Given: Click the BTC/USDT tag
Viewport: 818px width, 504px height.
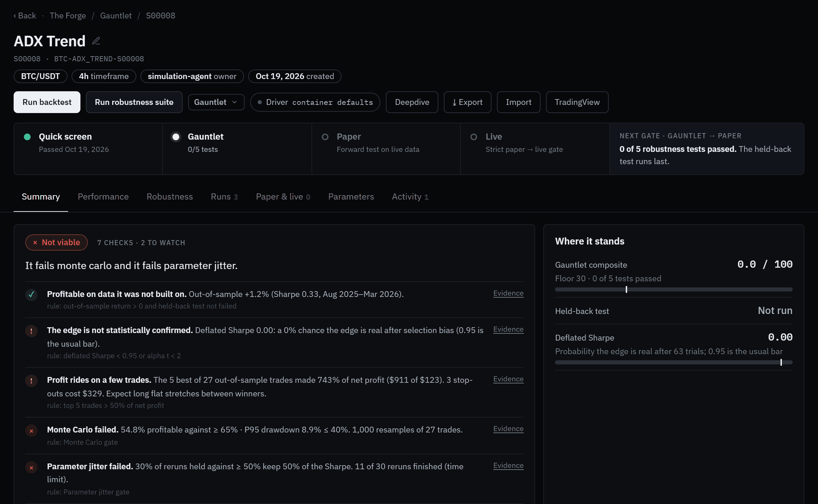Looking at the screenshot, I should [41, 76].
